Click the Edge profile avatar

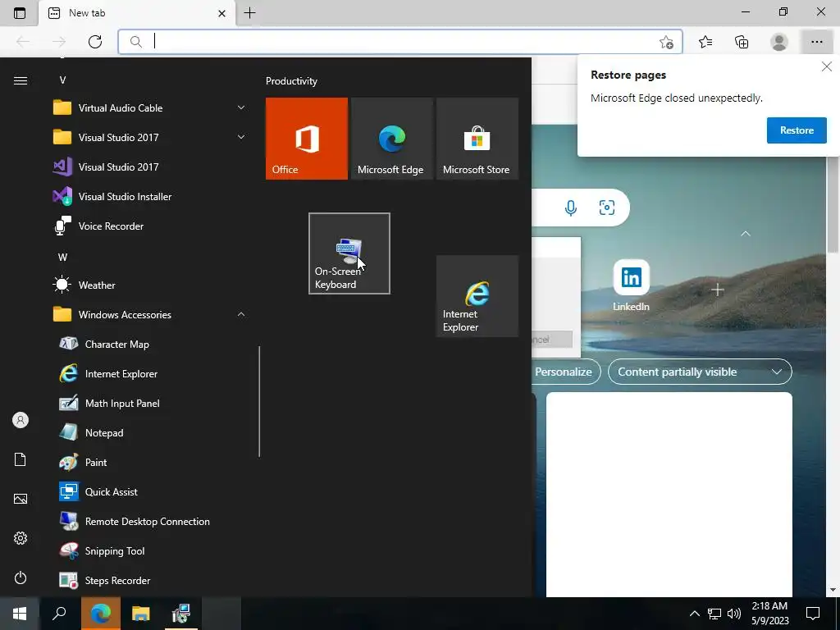click(x=779, y=42)
